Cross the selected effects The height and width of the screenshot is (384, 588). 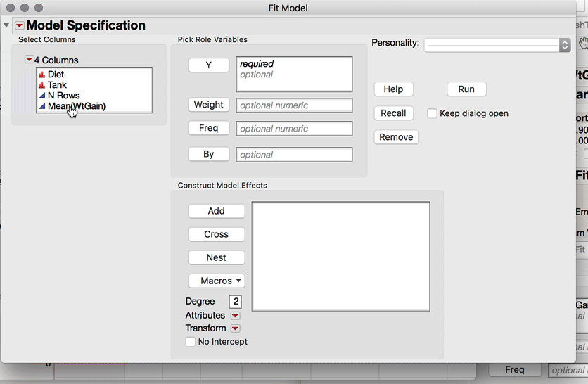point(217,234)
